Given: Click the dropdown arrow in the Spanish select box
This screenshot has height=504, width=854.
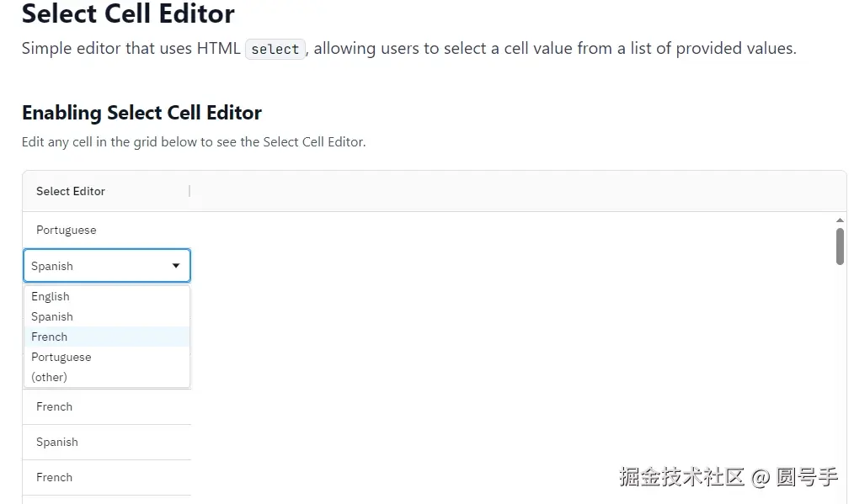Looking at the screenshot, I should [x=175, y=266].
